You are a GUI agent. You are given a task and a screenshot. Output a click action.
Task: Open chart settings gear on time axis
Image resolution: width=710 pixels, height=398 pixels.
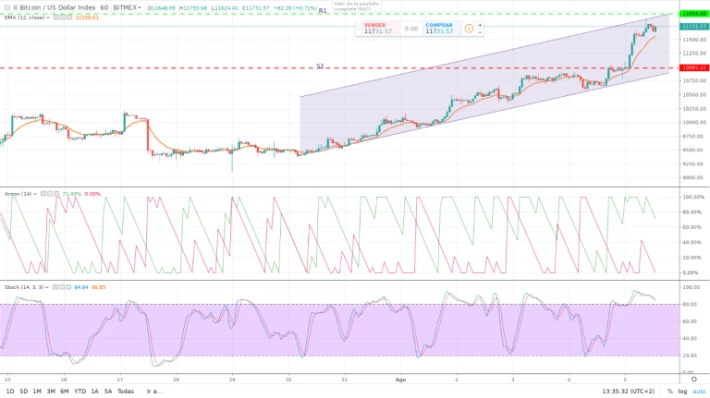(x=694, y=379)
